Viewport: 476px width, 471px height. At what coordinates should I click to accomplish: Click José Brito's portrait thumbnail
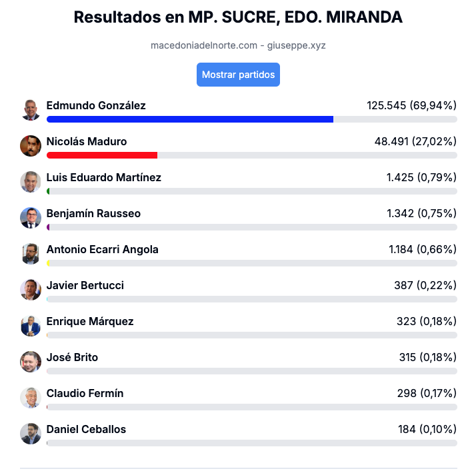31,362
